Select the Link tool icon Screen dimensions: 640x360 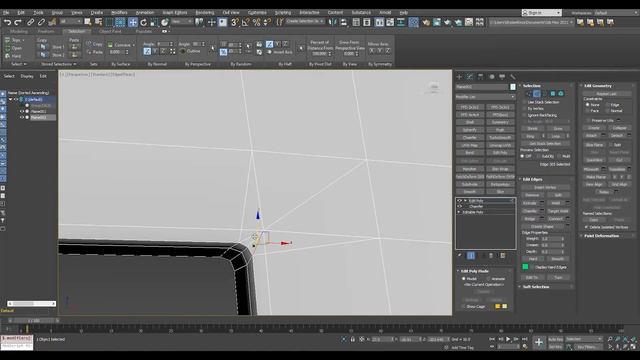click(x=31, y=22)
